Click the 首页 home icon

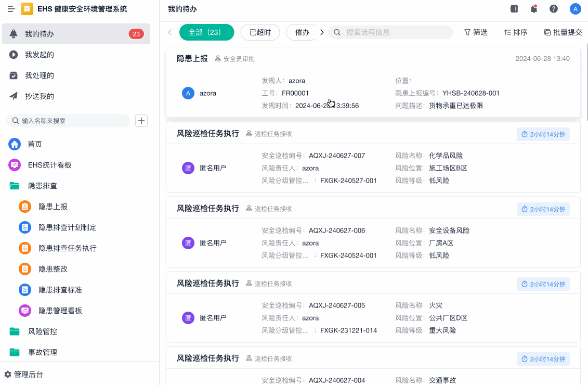click(x=15, y=144)
